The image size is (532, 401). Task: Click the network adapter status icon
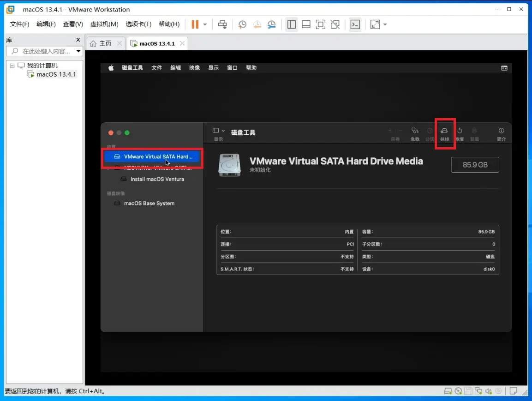(478, 391)
